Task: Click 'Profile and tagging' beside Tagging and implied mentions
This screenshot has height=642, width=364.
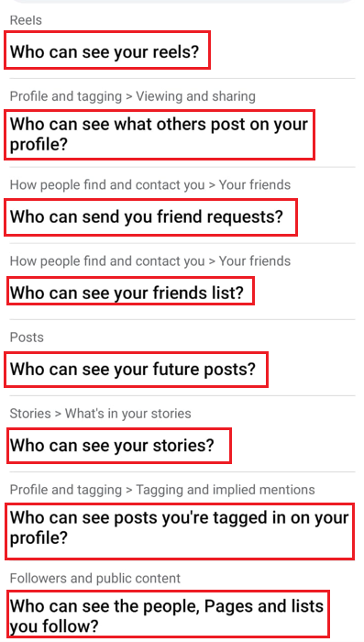Action: pos(65,490)
